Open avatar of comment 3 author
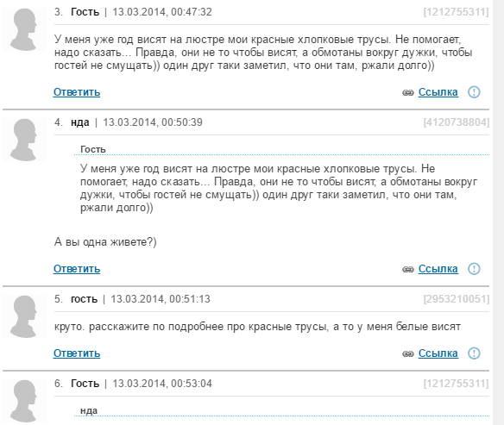 [x=24, y=29]
